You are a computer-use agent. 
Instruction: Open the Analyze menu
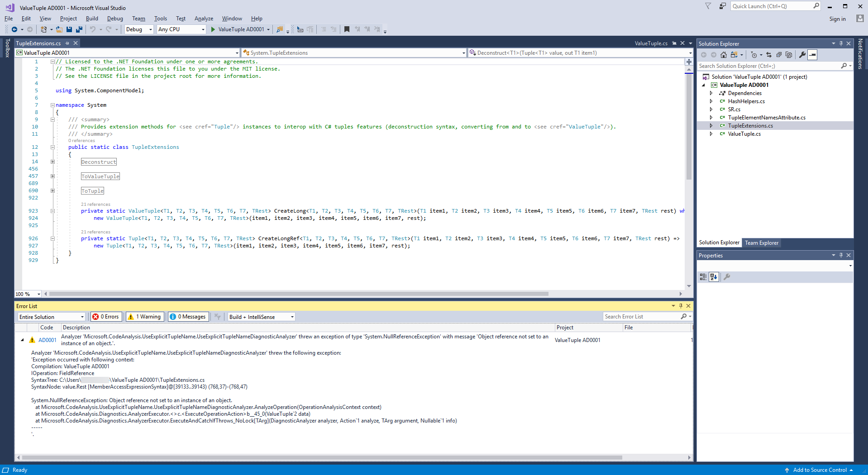click(204, 19)
